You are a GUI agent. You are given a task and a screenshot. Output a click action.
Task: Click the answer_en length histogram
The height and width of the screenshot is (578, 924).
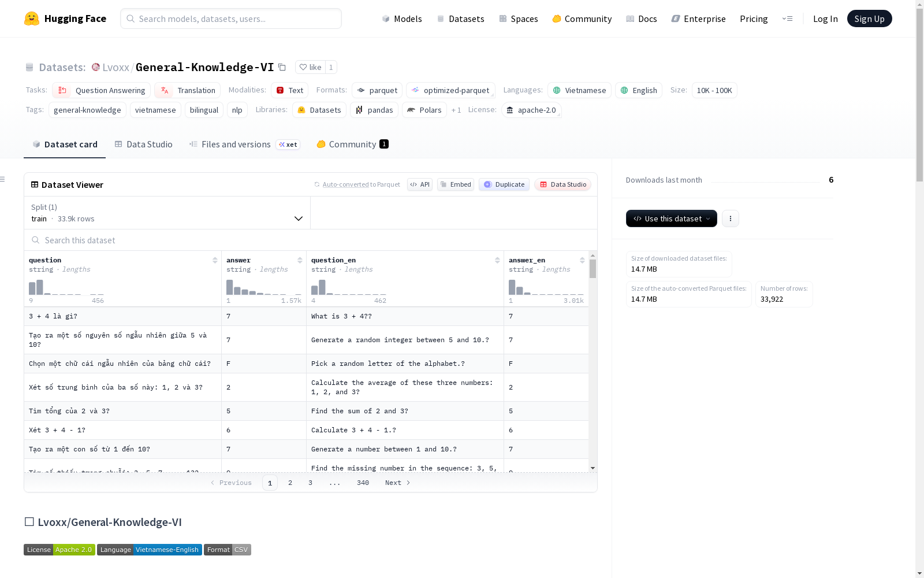(x=546, y=287)
